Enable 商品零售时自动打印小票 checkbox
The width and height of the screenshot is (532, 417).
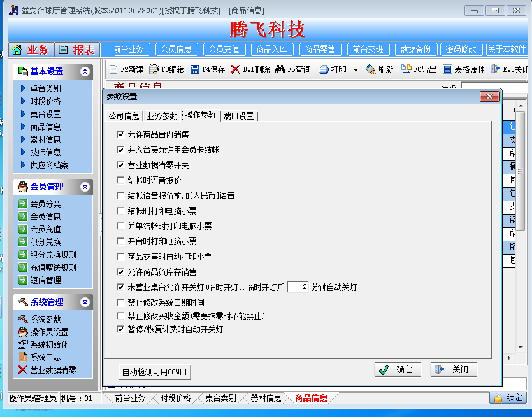[120, 257]
